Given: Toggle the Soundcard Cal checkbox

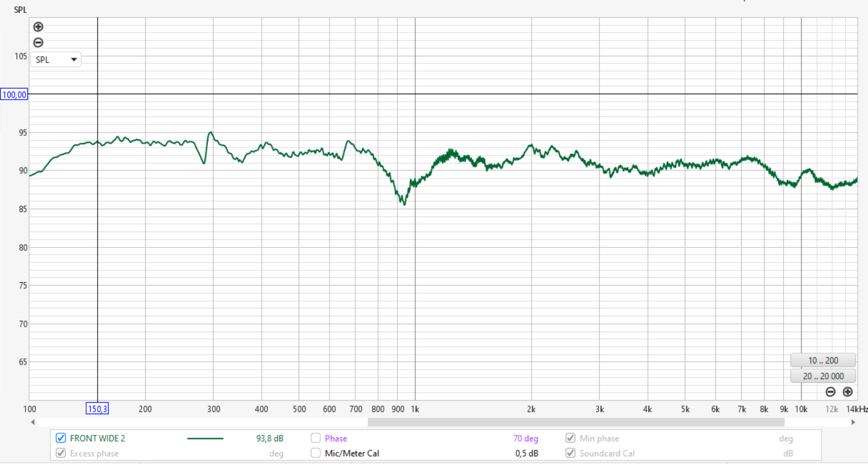Looking at the screenshot, I should click(x=570, y=453).
